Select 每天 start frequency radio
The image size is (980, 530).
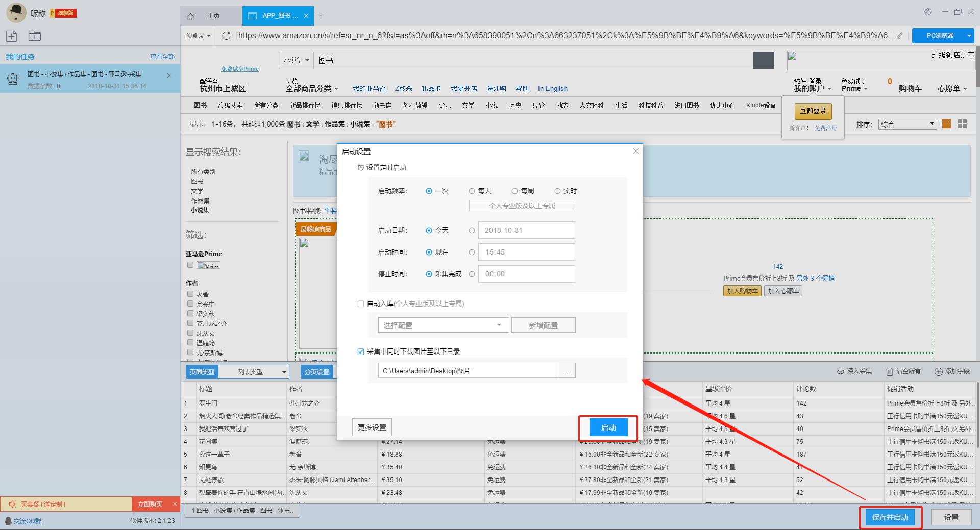click(x=472, y=191)
